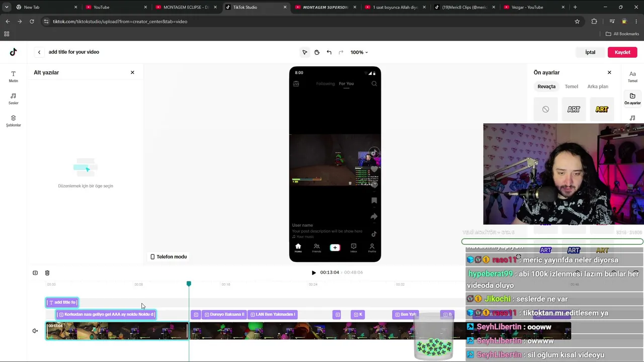Navigate back in the browser
644x362 pixels.
(x=8, y=22)
